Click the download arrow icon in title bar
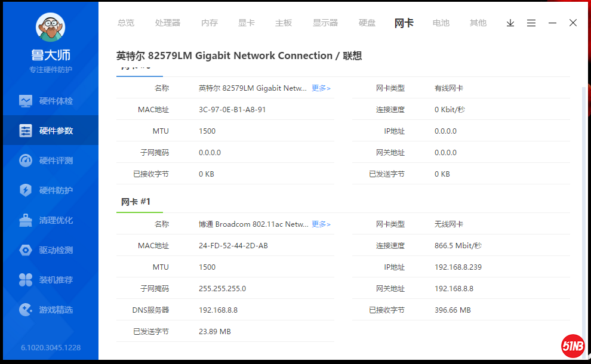The height and width of the screenshot is (364, 591). 510,23
